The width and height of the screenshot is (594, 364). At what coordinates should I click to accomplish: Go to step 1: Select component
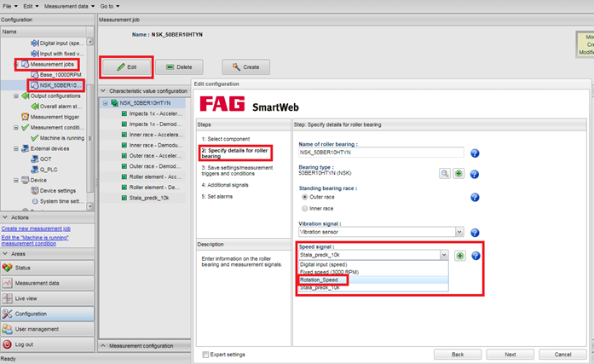[226, 139]
